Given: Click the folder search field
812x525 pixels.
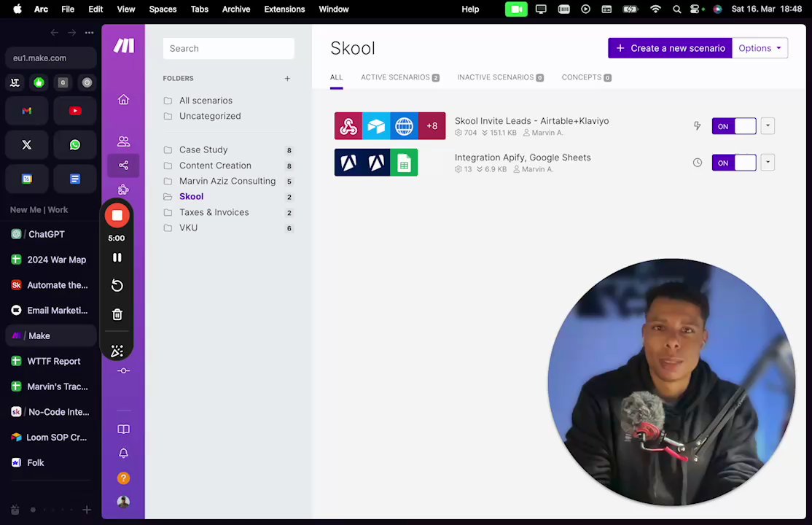Looking at the screenshot, I should click(x=228, y=48).
